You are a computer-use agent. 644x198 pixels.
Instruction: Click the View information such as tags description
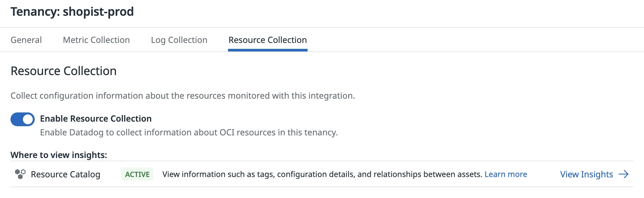coord(322,174)
